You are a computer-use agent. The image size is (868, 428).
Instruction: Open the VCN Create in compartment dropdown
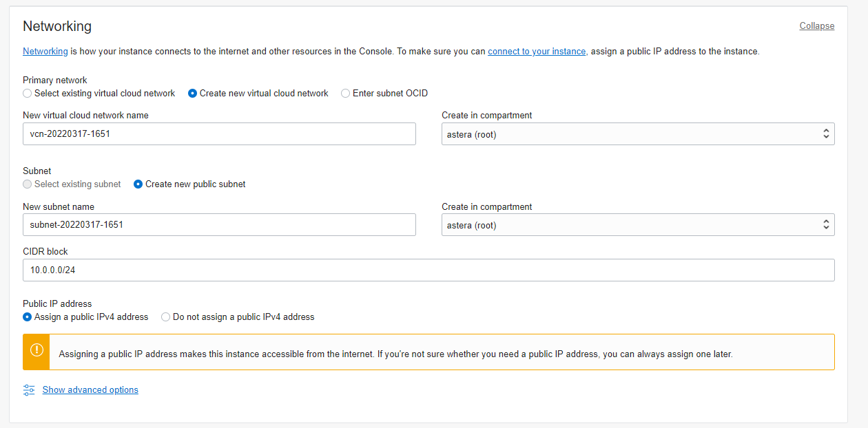637,134
